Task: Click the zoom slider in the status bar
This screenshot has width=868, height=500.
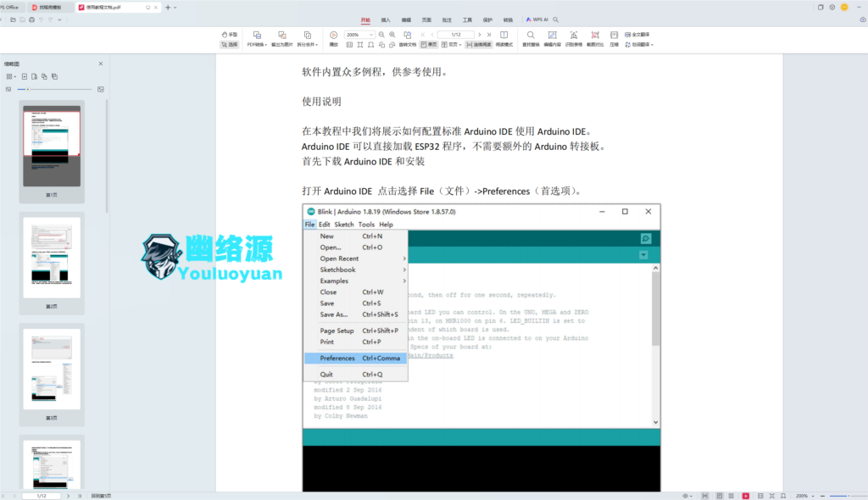Action: click(x=847, y=496)
